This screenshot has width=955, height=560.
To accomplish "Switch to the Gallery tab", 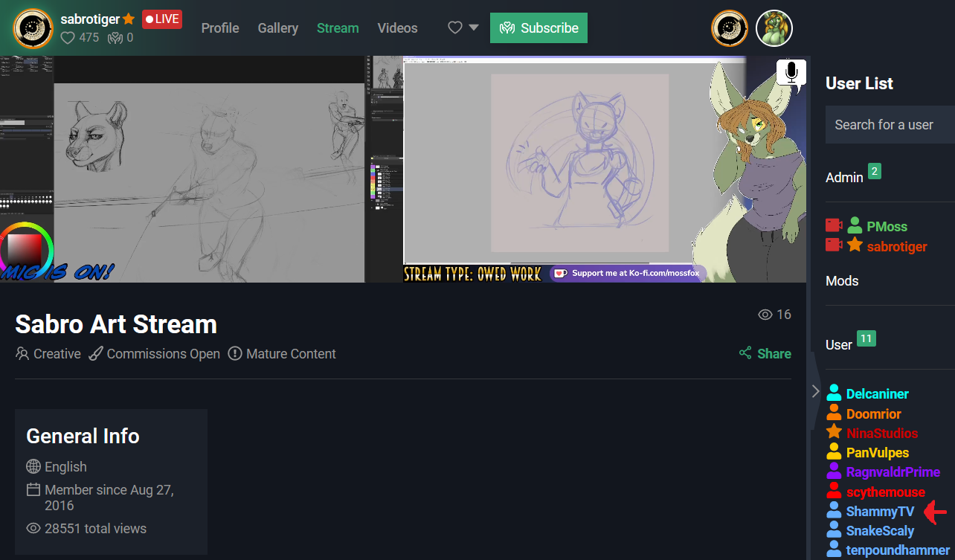I will coord(278,28).
